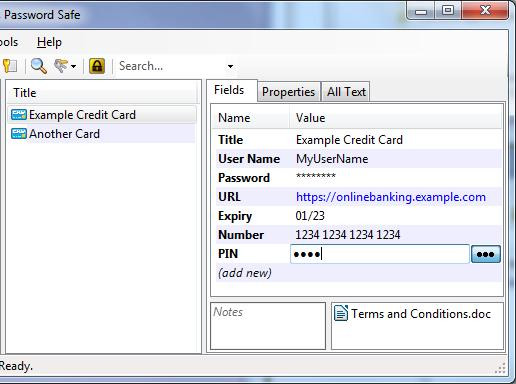Click the Another Card entry icon
Image resolution: width=516 pixels, height=384 pixels.
pyautogui.click(x=19, y=134)
